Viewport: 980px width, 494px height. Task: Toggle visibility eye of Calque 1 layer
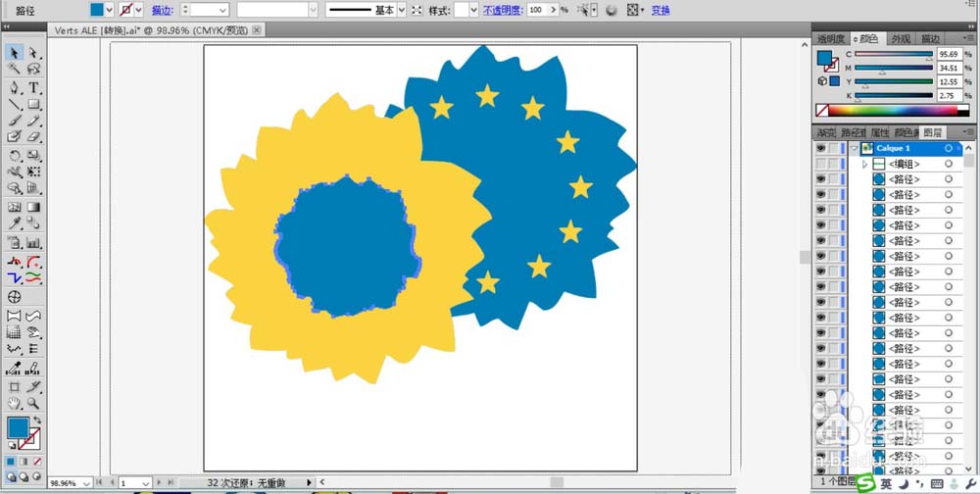(820, 148)
